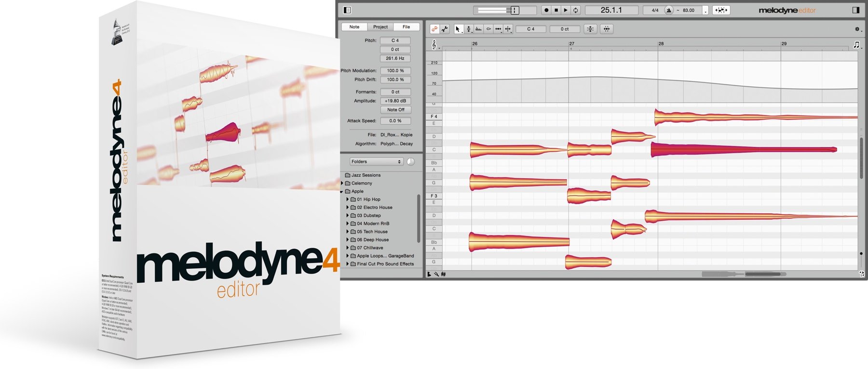Click the Amplitude +19.80 dB field
The image size is (868, 369).
tap(395, 101)
